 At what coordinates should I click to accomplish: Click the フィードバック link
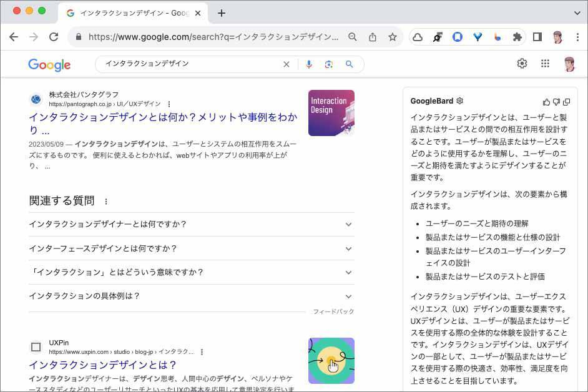(333, 311)
